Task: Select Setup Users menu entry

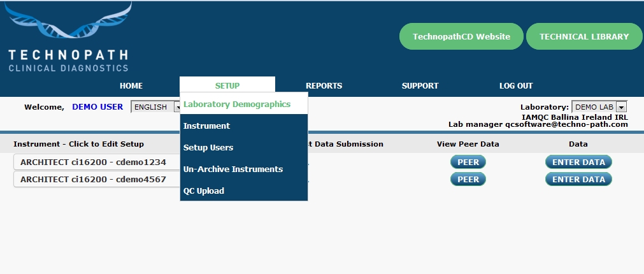Action: pyautogui.click(x=244, y=147)
